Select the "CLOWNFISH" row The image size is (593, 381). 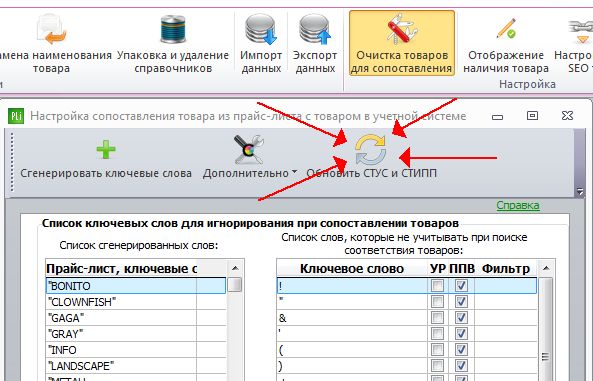(136, 302)
